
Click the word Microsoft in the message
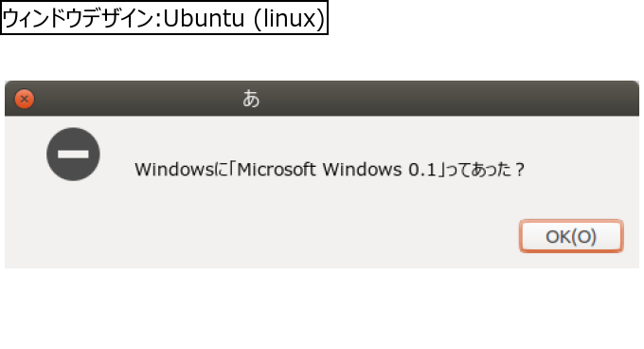point(277,170)
